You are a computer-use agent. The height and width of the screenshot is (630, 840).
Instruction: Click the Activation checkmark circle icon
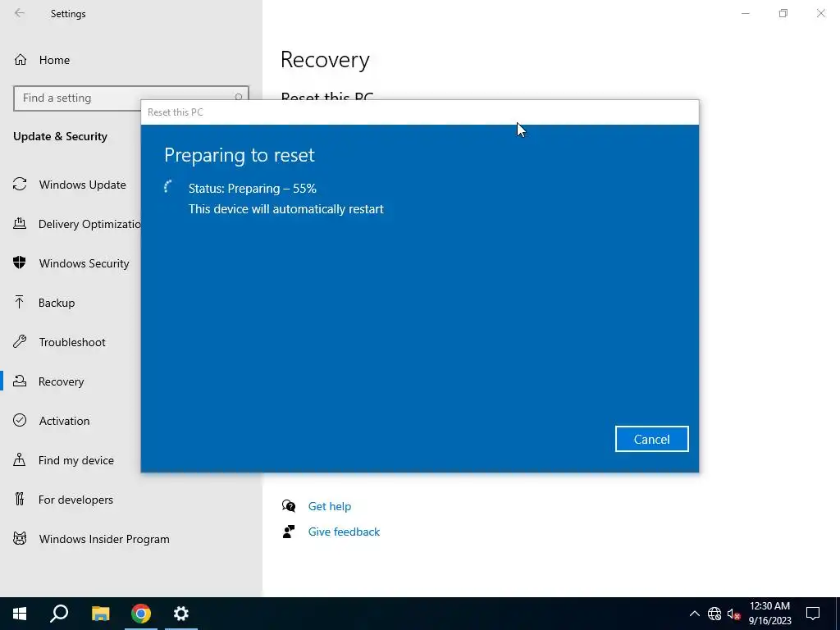pyautogui.click(x=20, y=420)
